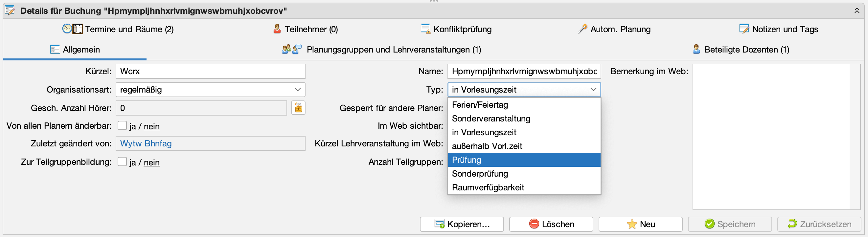Close the Typ dropdown via its arrow

click(593, 90)
